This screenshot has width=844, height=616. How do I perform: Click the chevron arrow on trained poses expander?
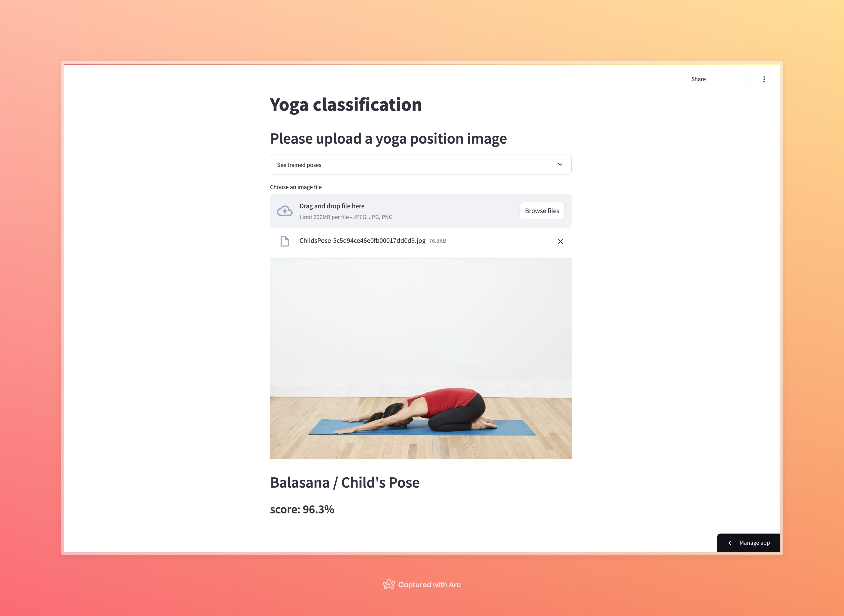(x=560, y=164)
